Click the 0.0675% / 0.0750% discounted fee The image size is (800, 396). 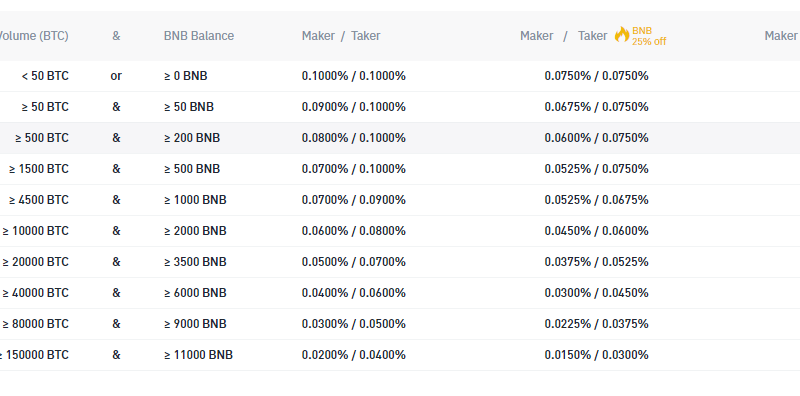(596, 107)
